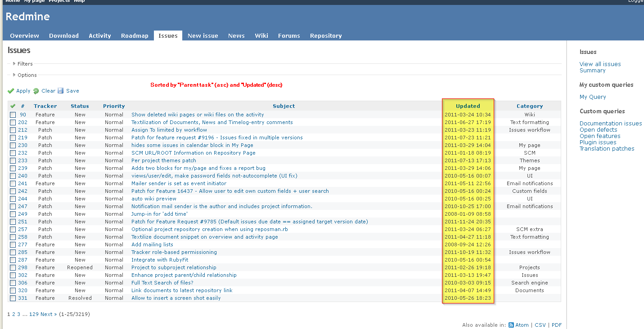Click the updated date 2011-11-24 20:35
The image size is (644, 329).
point(468,222)
